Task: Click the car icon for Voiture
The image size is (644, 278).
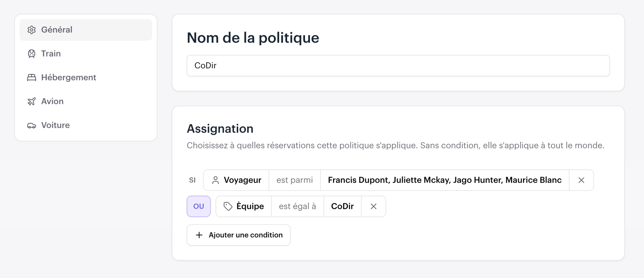Action: (31, 125)
